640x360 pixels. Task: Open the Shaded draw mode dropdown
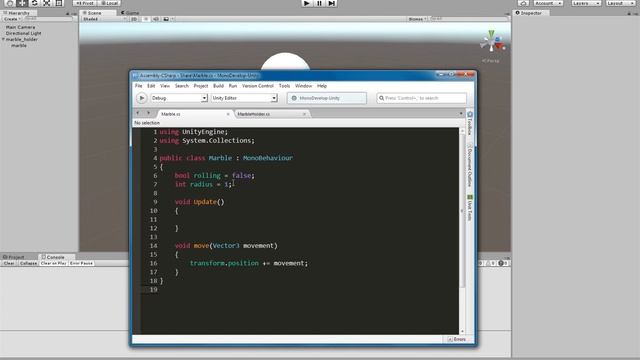(104, 19)
